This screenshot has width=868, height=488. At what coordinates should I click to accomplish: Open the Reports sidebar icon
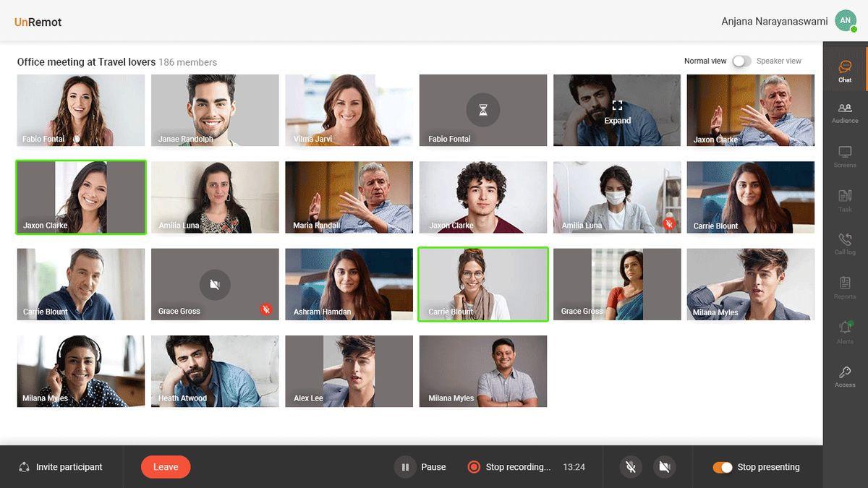point(845,287)
